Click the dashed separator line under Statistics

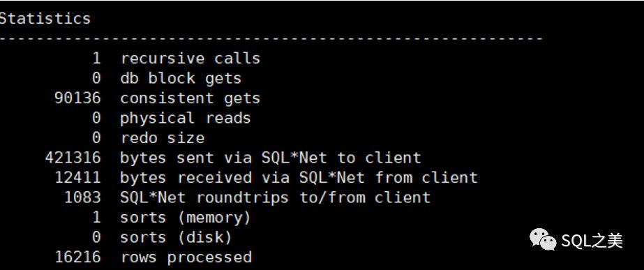(271, 38)
